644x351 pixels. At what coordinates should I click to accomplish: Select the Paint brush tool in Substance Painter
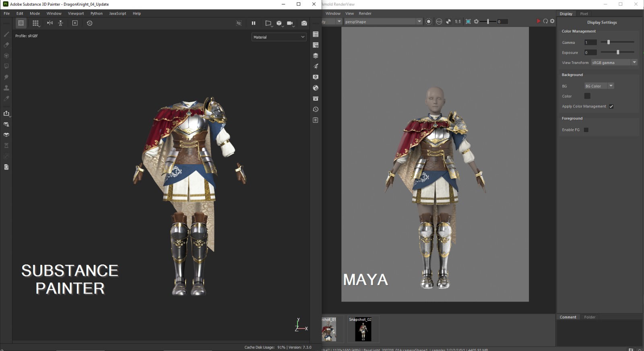(6, 34)
